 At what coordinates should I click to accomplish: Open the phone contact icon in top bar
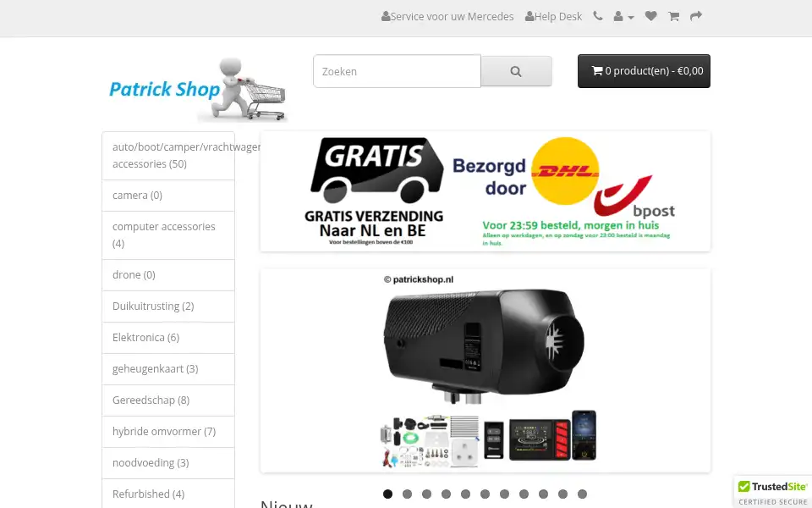(x=598, y=16)
